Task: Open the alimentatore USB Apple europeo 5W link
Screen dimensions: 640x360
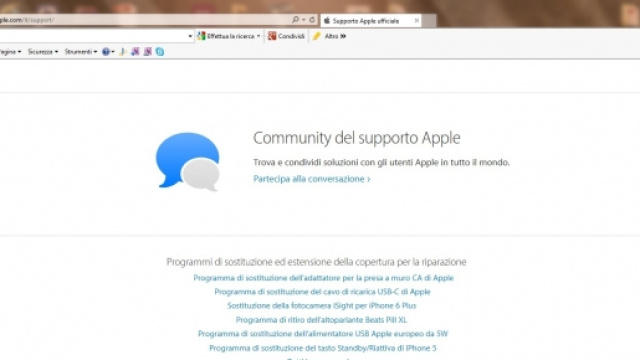Action: pos(323,334)
